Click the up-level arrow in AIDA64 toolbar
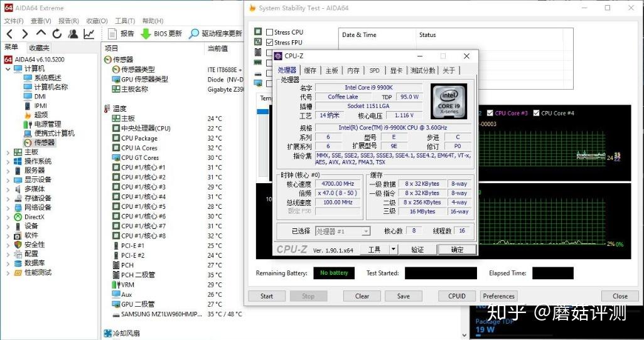Screen dimensions: 644x340 tap(41, 34)
